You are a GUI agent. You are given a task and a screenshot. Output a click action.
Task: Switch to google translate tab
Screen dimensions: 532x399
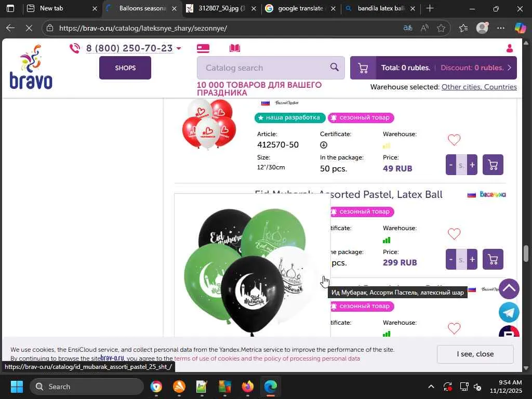click(x=300, y=8)
